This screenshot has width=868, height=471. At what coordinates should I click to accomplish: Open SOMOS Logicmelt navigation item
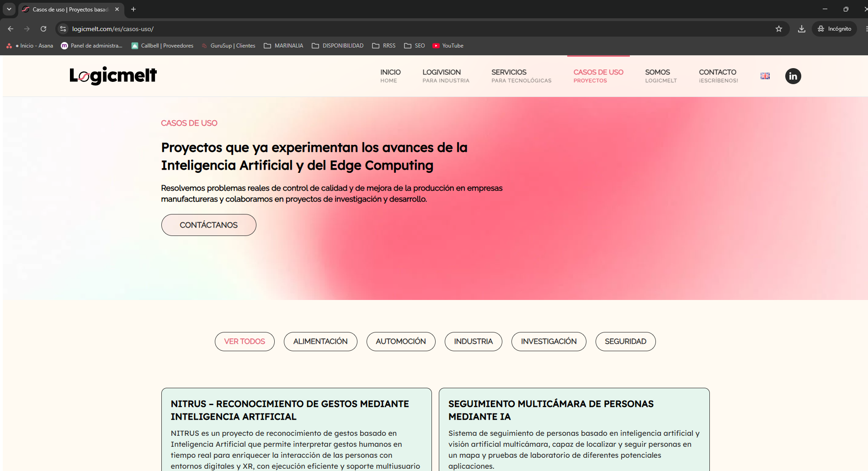661,76
